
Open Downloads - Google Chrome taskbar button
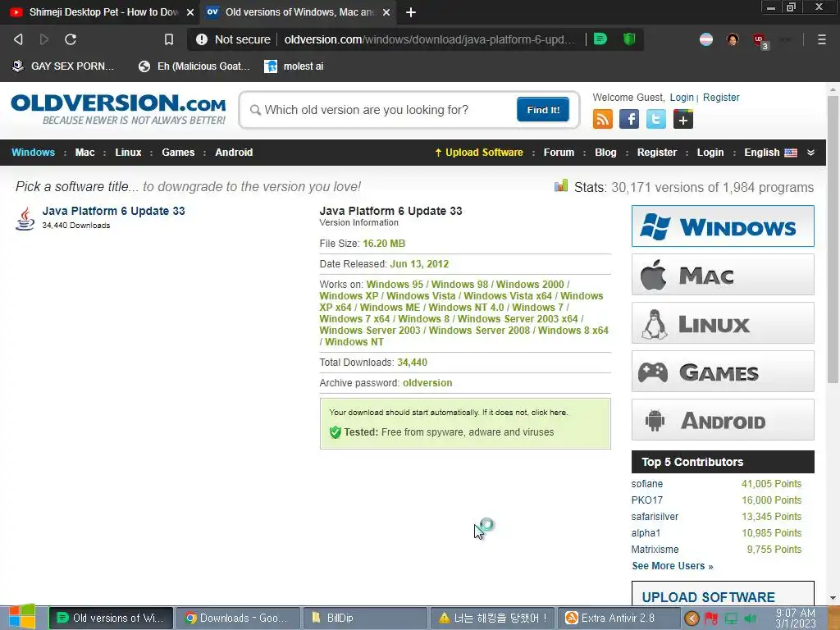(x=237, y=618)
